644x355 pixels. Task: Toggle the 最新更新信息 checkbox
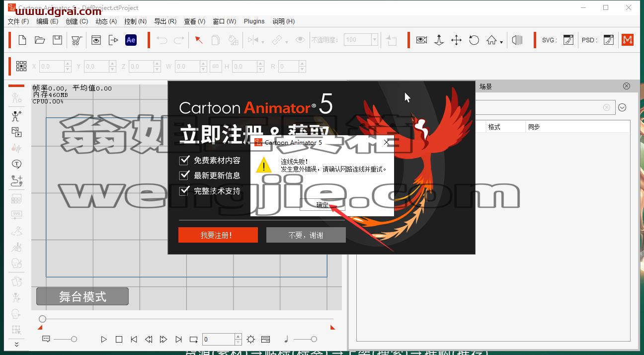184,175
